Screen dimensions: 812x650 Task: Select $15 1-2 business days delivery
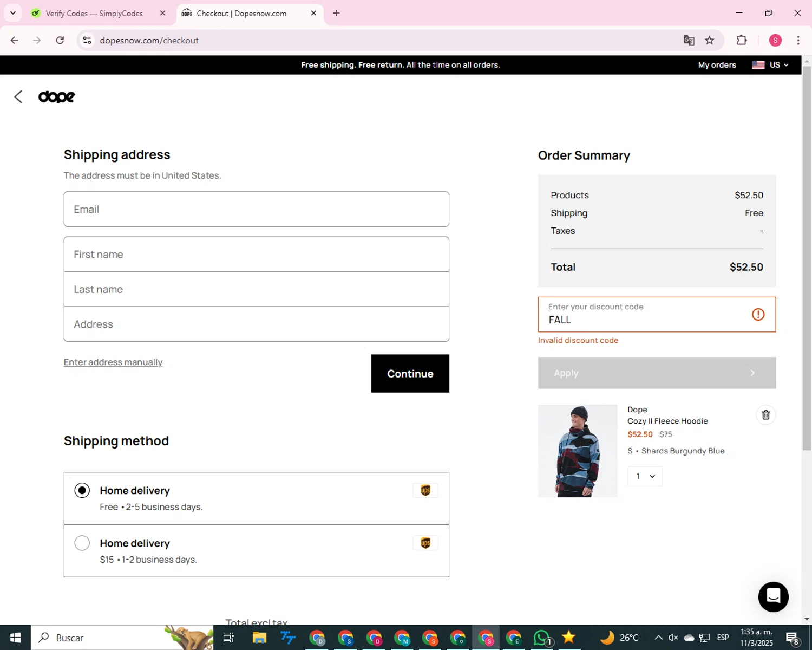pyautogui.click(x=82, y=543)
